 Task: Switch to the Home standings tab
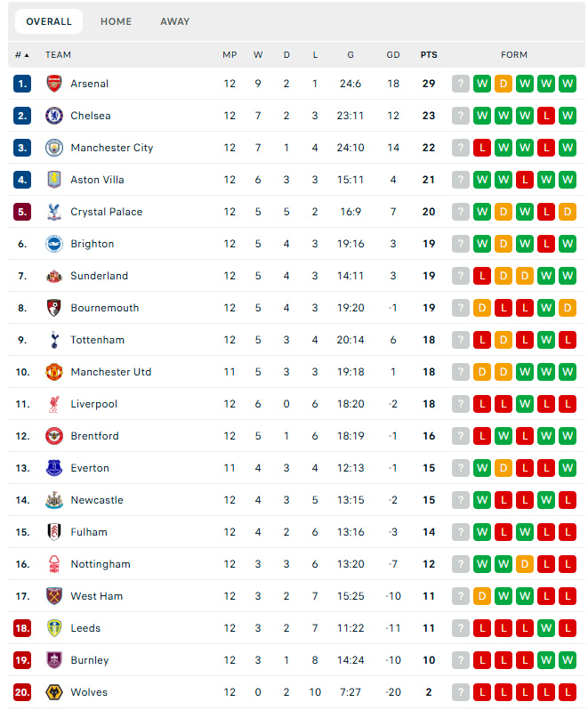coord(116,21)
